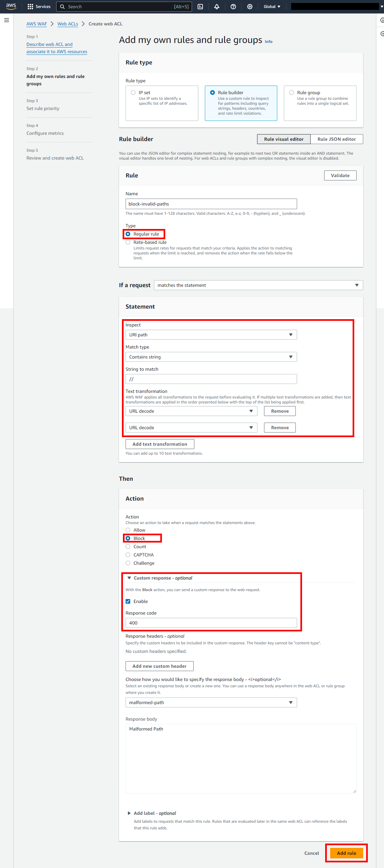Open the Services grid menu
The image size is (384, 868).
tap(39, 6)
